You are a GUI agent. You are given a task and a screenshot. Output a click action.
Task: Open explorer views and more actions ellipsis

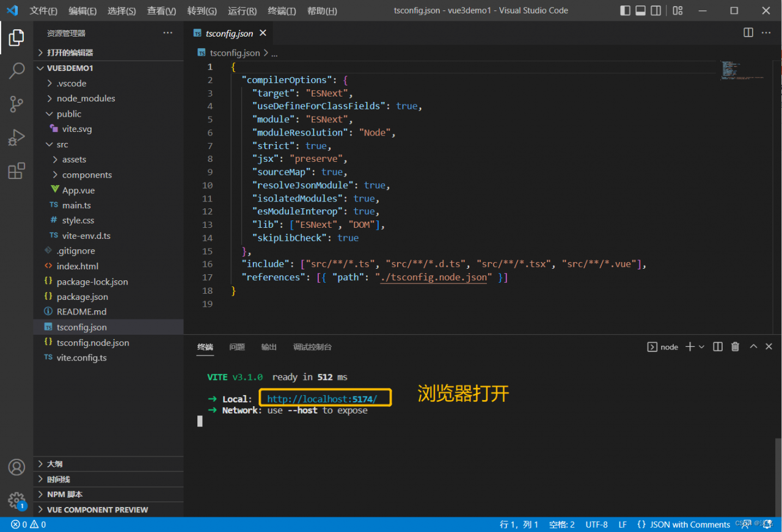coord(167,33)
